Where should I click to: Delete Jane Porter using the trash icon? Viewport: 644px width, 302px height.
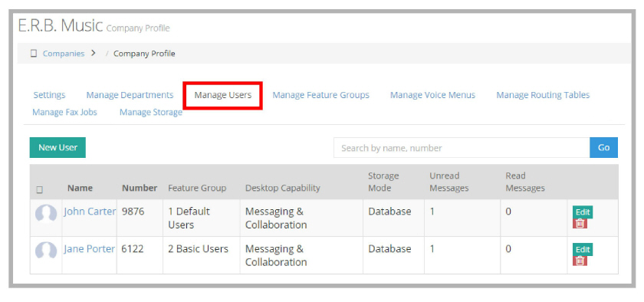pyautogui.click(x=580, y=261)
